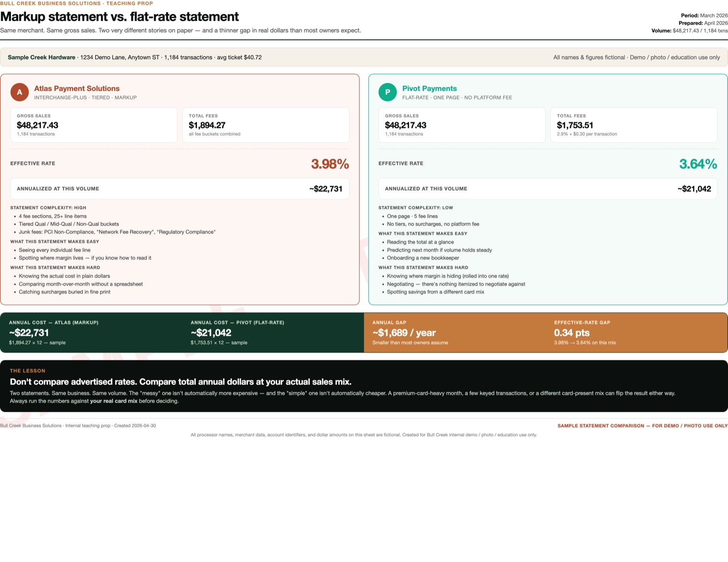Click 'All names & figures fictional' notice
Viewport: 728px width, 562px height.
[x=637, y=57]
